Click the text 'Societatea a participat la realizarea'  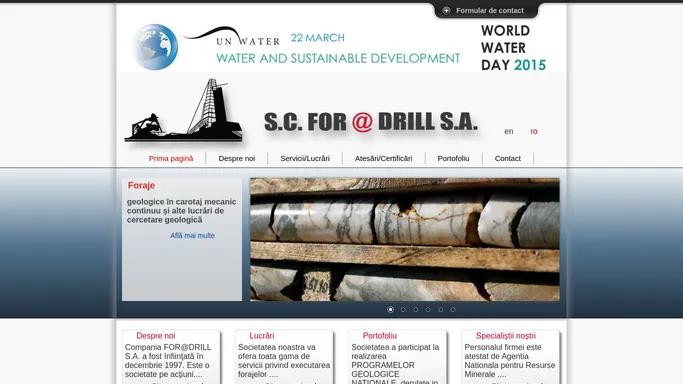(x=395, y=352)
